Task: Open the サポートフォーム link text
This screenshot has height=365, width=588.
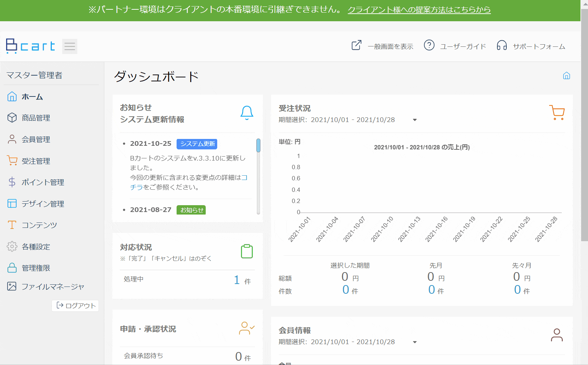Action: point(539,46)
